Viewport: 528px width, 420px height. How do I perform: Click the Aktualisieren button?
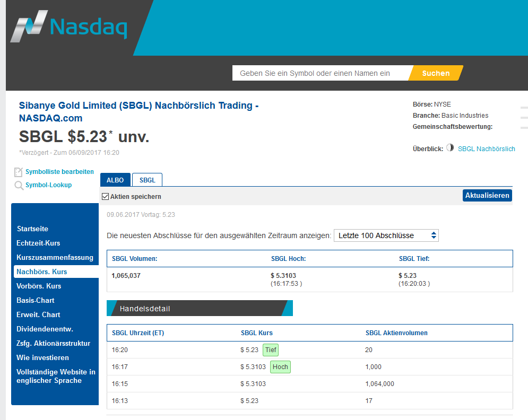pyautogui.click(x=487, y=196)
